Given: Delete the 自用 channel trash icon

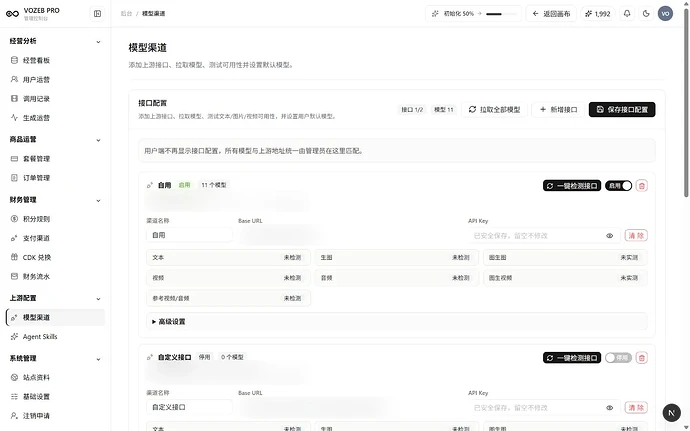Looking at the screenshot, I should click(642, 186).
